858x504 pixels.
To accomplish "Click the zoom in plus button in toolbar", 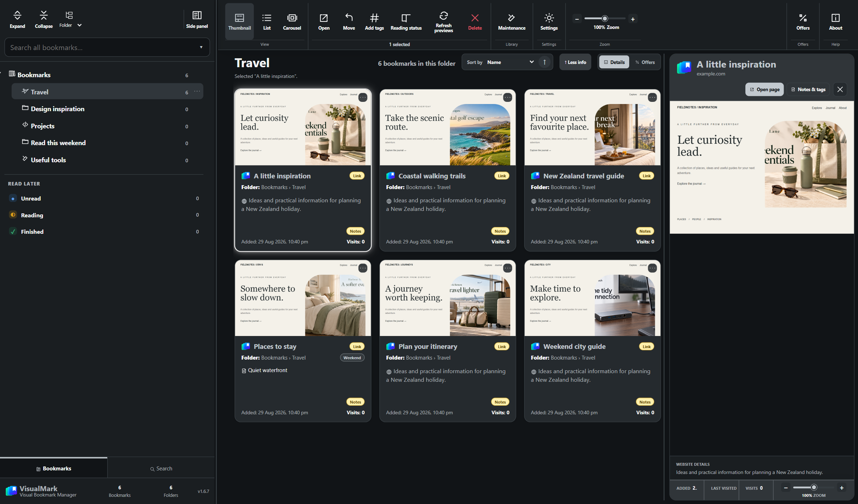I will 633,19.
